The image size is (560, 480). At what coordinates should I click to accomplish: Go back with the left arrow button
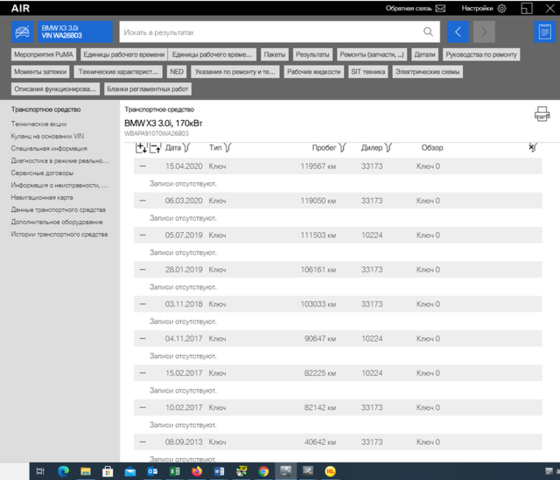point(458,32)
